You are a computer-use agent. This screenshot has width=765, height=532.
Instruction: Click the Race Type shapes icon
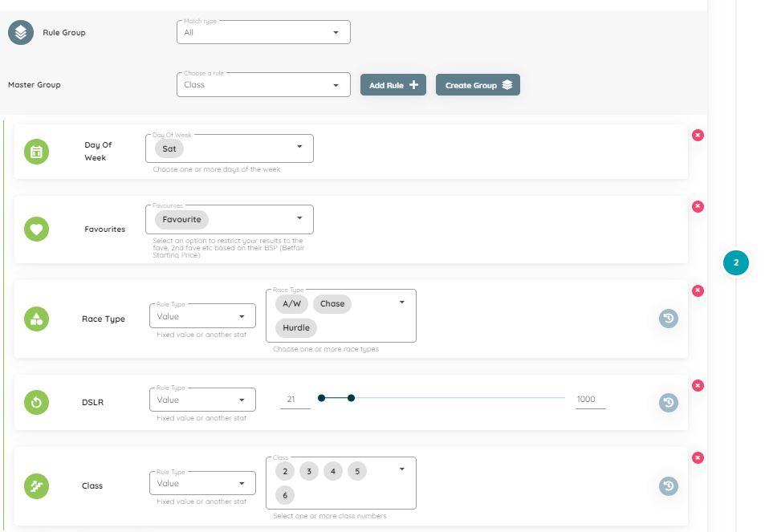tap(36, 319)
